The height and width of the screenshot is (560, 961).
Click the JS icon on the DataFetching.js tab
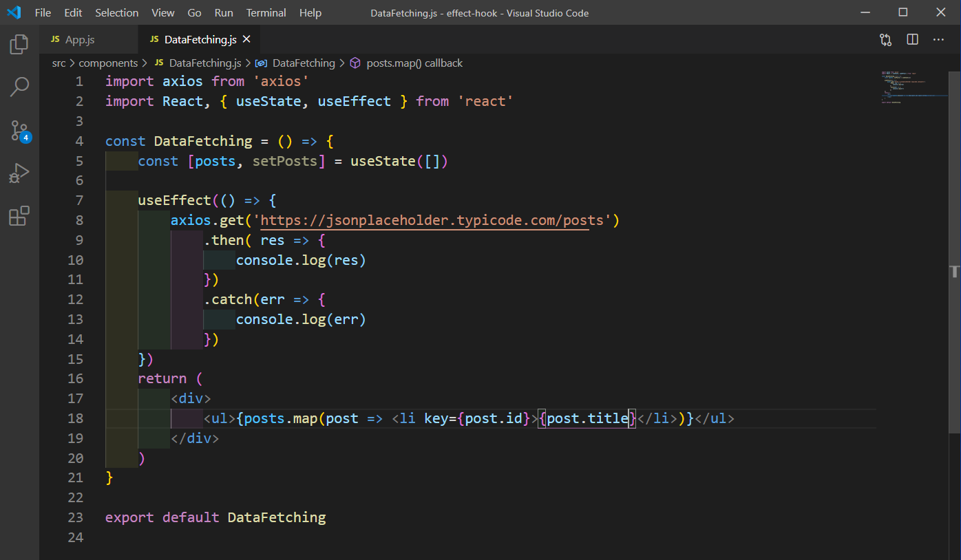point(154,40)
